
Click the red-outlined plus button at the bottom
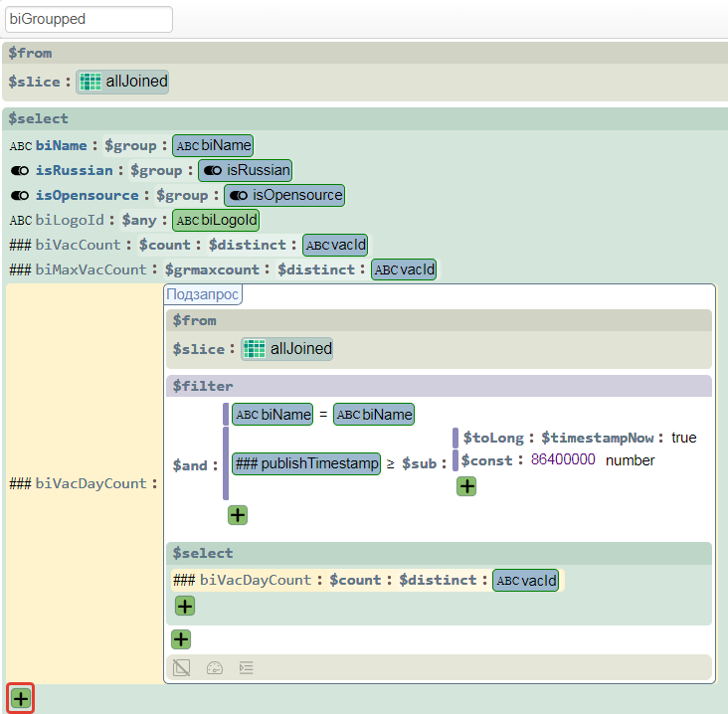21,699
